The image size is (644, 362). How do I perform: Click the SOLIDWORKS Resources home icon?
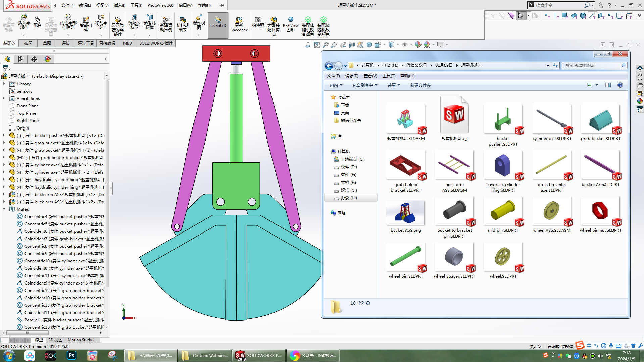(x=640, y=69)
